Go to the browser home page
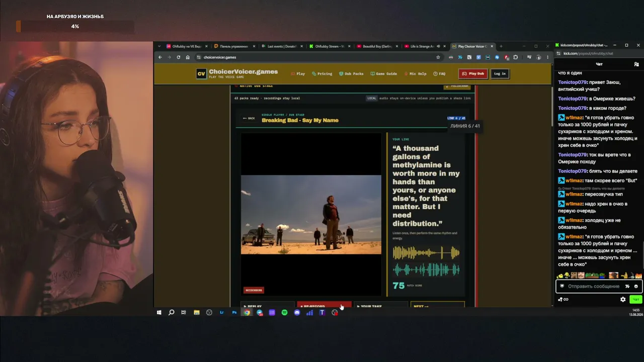The image size is (644, 362). 188,57
